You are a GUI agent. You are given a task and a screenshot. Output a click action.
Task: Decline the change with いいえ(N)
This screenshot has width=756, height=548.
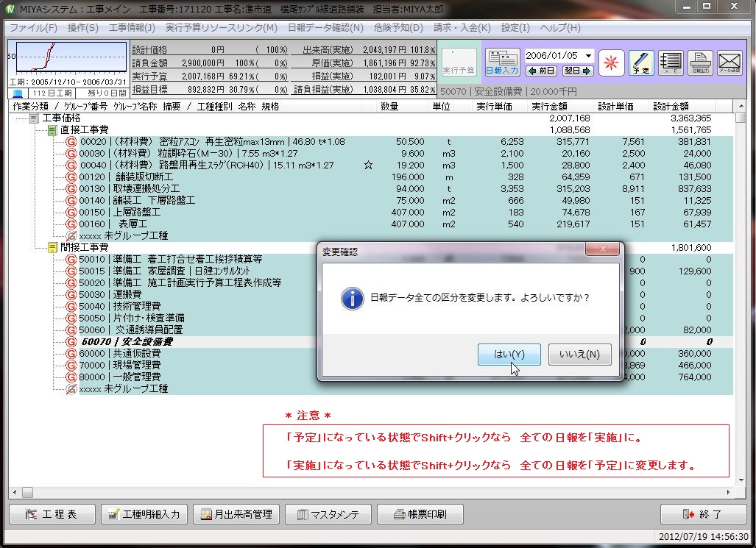(579, 355)
